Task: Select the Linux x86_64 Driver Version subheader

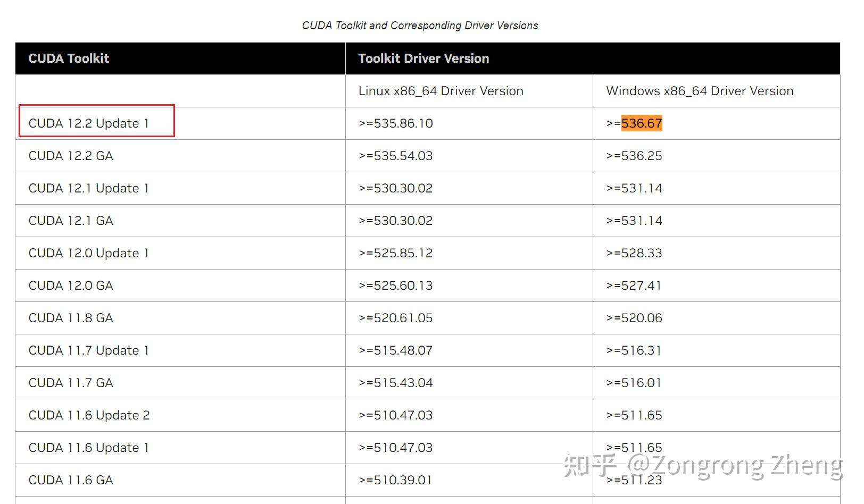Action: (441, 91)
